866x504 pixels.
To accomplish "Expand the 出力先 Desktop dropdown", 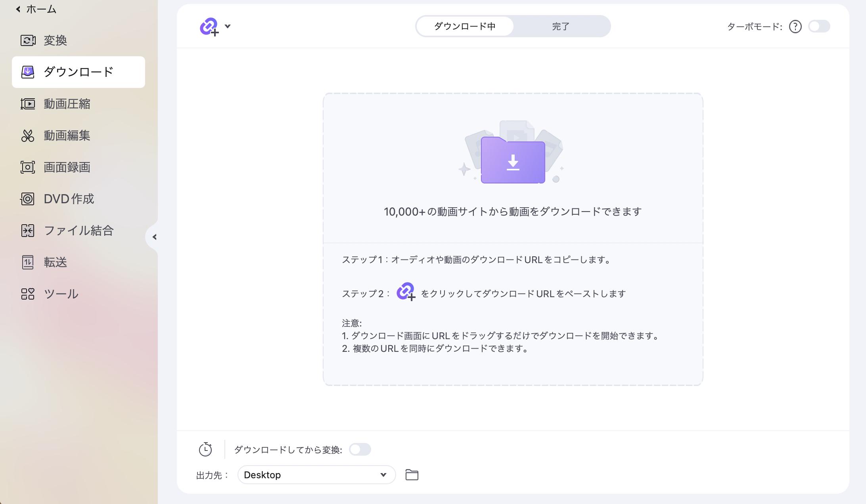I will coord(384,474).
